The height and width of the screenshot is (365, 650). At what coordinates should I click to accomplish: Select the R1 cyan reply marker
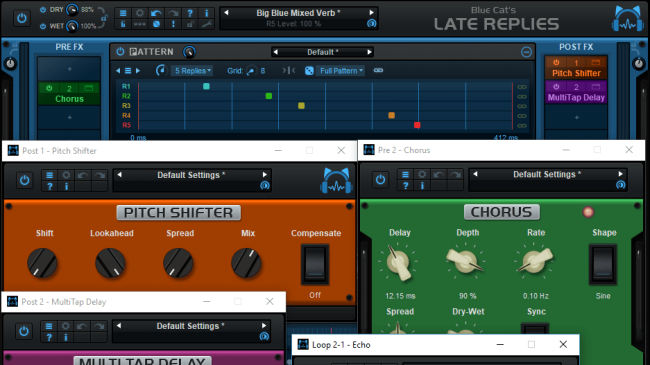tap(206, 86)
